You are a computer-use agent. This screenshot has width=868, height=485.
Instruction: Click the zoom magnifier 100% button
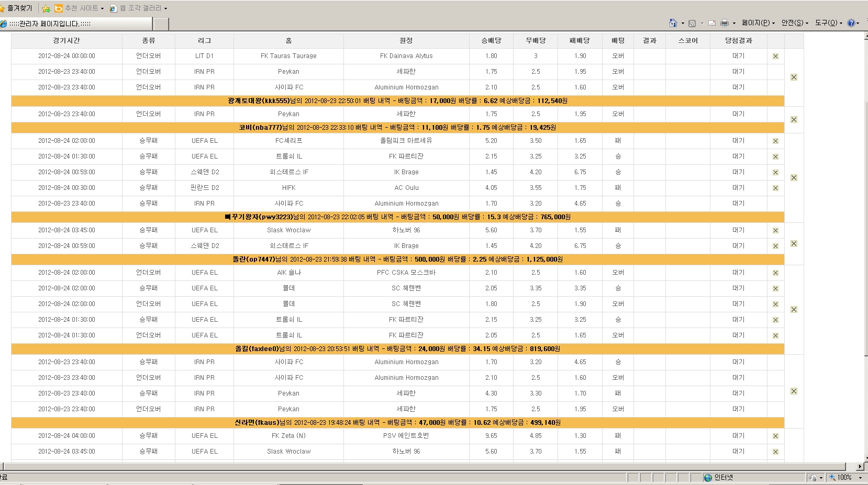pyautogui.click(x=840, y=478)
